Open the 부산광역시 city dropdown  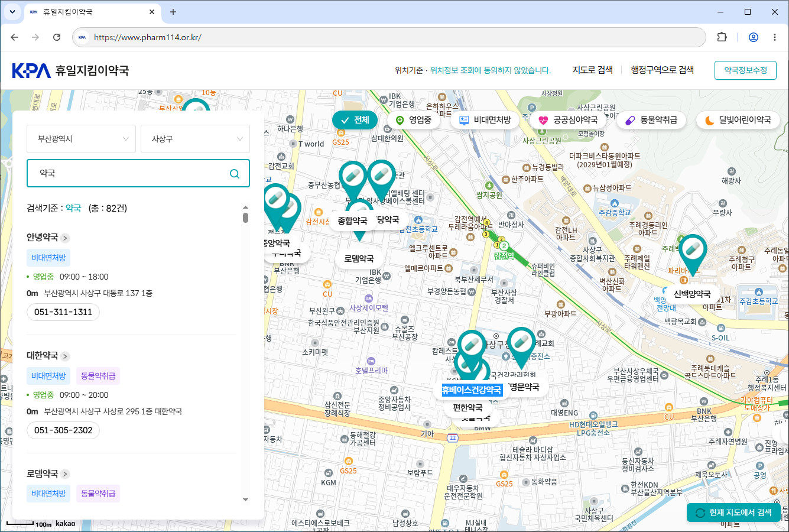pos(81,139)
